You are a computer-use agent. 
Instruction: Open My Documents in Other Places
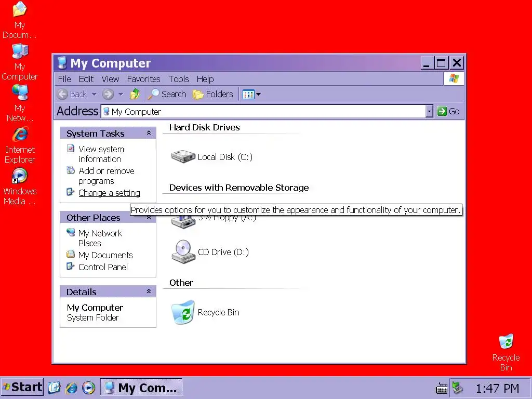pyautogui.click(x=105, y=255)
